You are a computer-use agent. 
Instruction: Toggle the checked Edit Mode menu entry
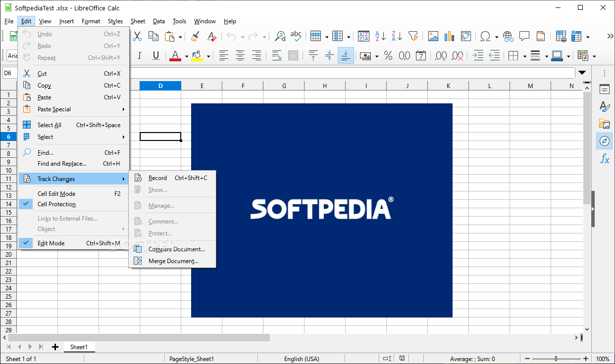point(74,243)
